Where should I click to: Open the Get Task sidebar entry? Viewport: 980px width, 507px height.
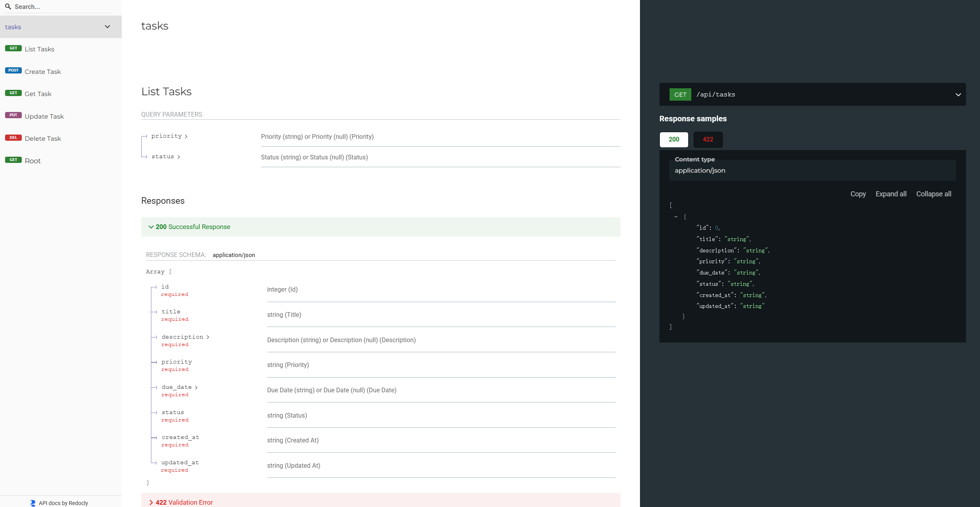click(x=38, y=94)
